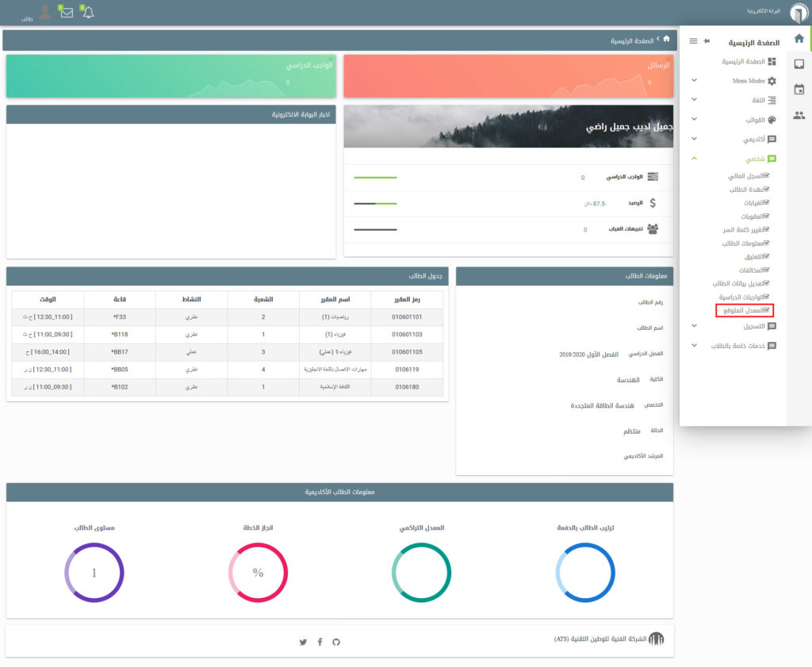Select المعدل المتوقع menu item
Screen dimensions: 812x667
click(744, 310)
